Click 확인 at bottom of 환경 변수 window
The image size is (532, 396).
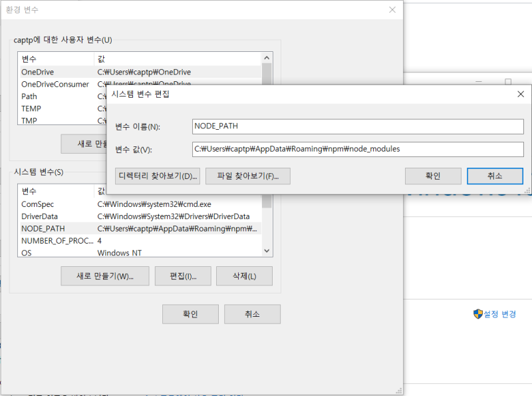pyautogui.click(x=190, y=314)
